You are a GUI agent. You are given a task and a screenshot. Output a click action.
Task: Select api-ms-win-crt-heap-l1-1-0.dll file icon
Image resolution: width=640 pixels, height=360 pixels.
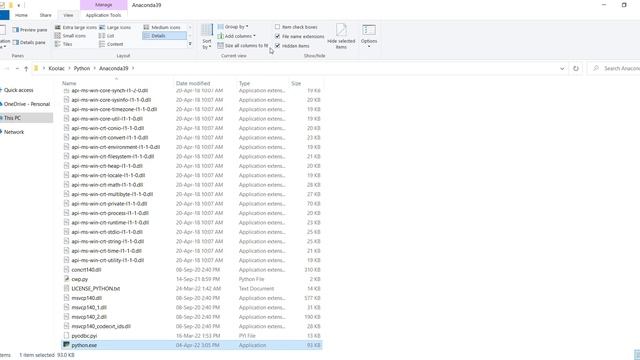[66, 166]
